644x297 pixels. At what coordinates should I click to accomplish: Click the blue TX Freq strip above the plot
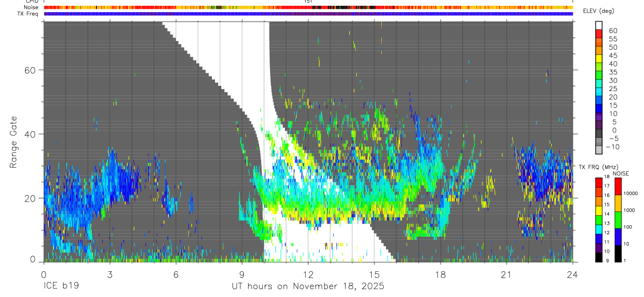308,14
